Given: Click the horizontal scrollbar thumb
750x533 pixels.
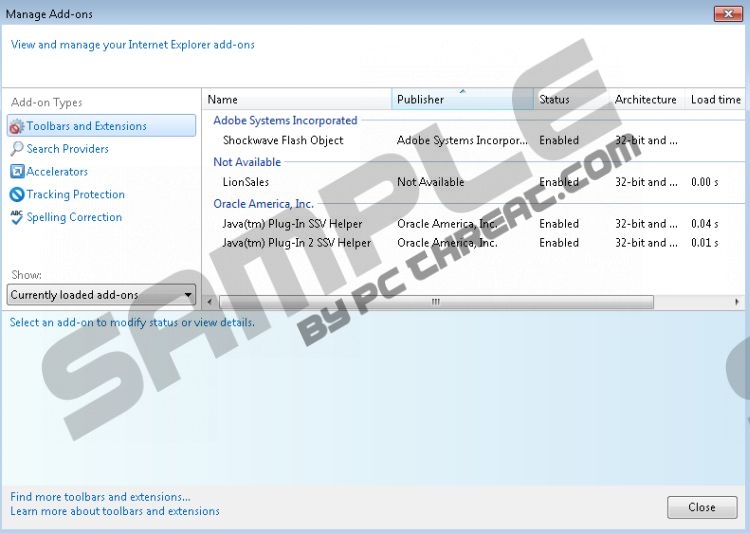Looking at the screenshot, I should pyautogui.click(x=435, y=302).
